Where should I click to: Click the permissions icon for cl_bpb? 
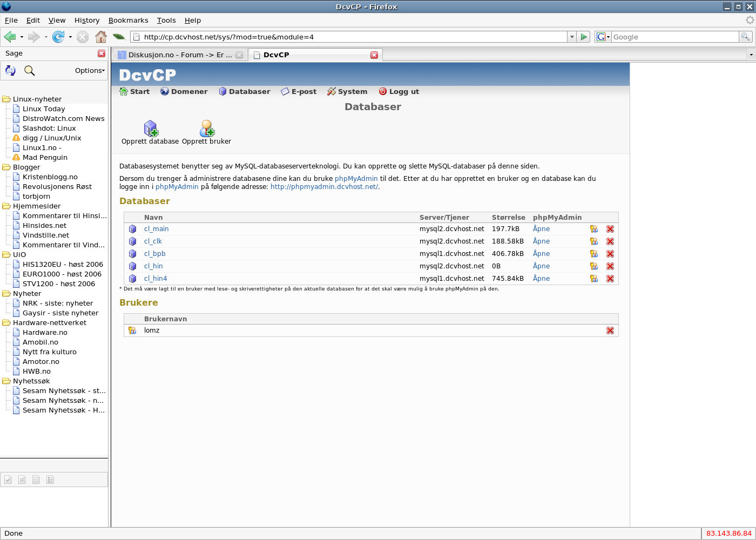[x=594, y=254]
